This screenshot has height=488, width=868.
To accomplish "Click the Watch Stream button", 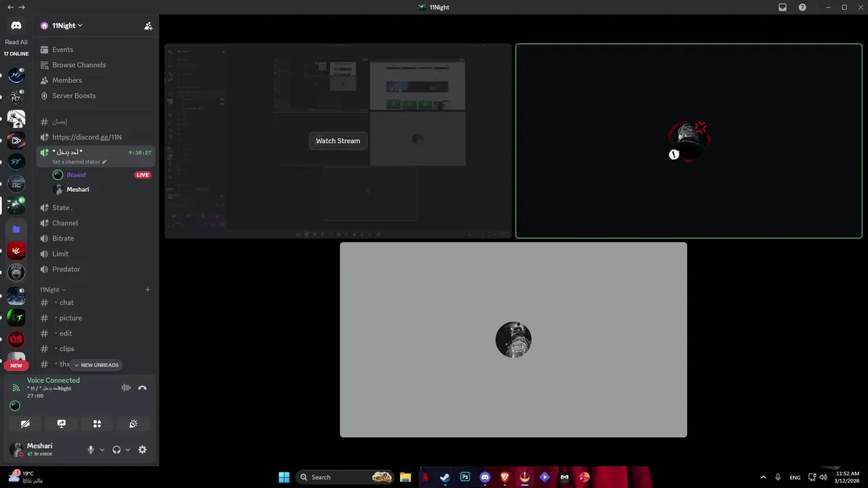I will tap(338, 141).
